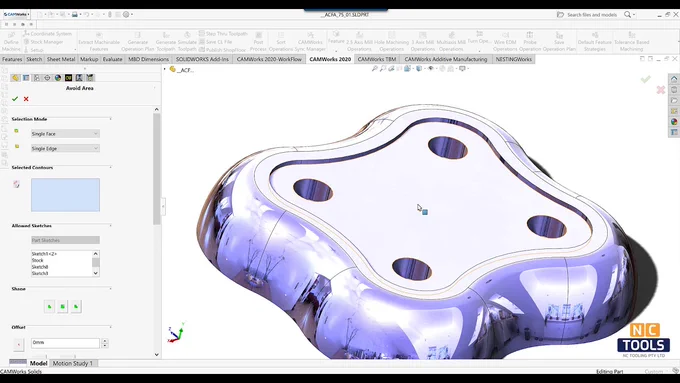Switch to Sheet Metal ribbon tab
Screen dimensions: 680x383
tap(61, 59)
